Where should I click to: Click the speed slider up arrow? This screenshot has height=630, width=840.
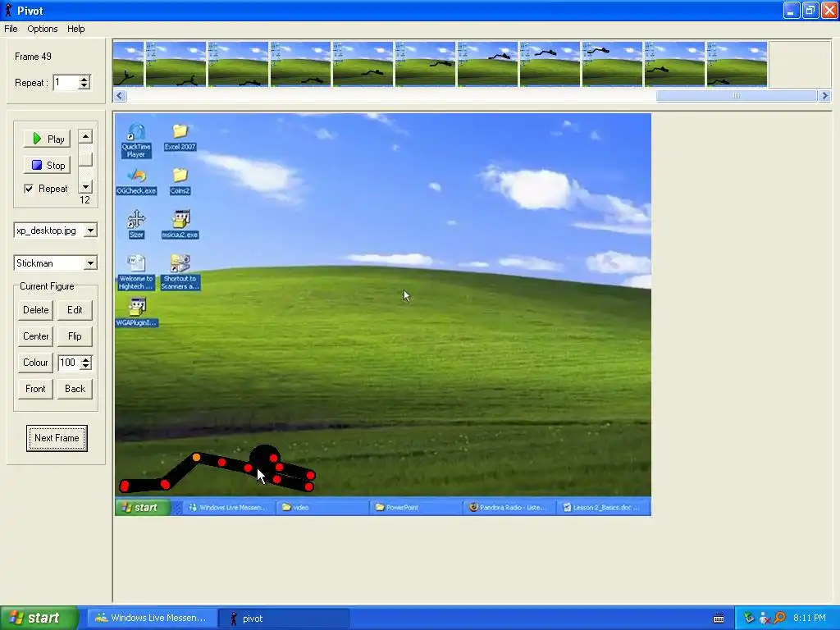[x=85, y=136]
